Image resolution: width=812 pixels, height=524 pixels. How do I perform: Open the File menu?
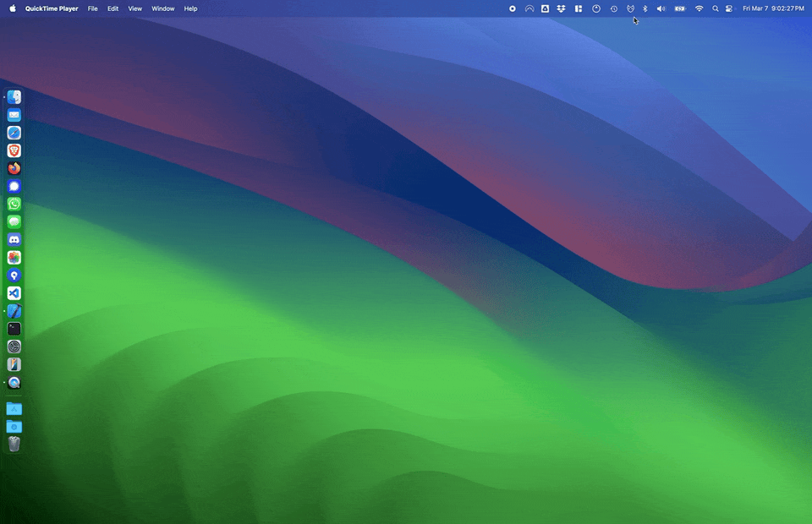point(92,8)
